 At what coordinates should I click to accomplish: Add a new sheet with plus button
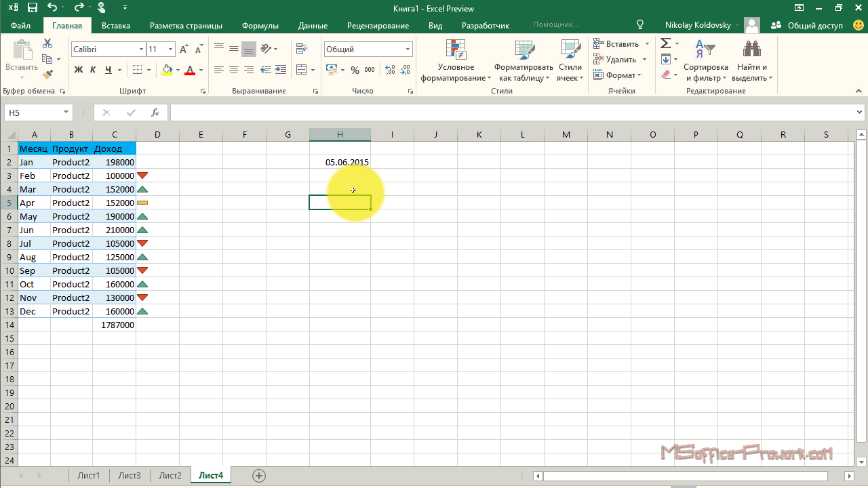coord(258,476)
